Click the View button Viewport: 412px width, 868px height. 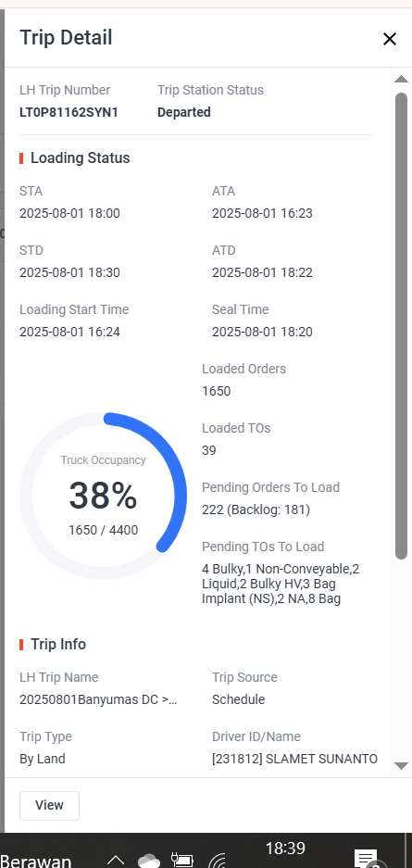coord(49,805)
